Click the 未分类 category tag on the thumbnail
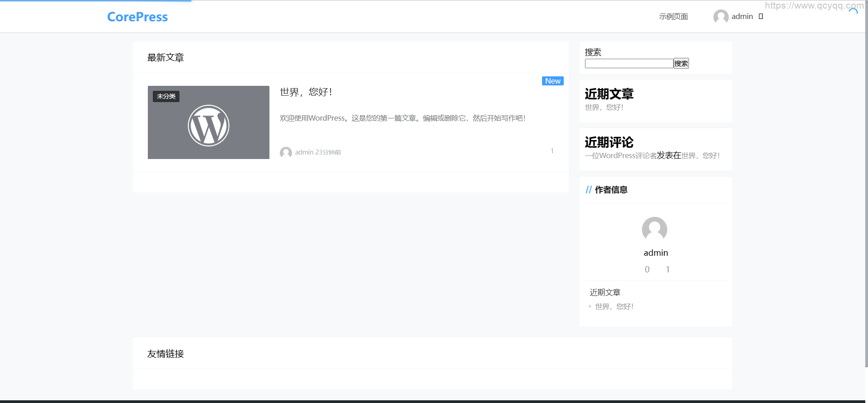Image resolution: width=868 pixels, height=403 pixels. coord(166,96)
